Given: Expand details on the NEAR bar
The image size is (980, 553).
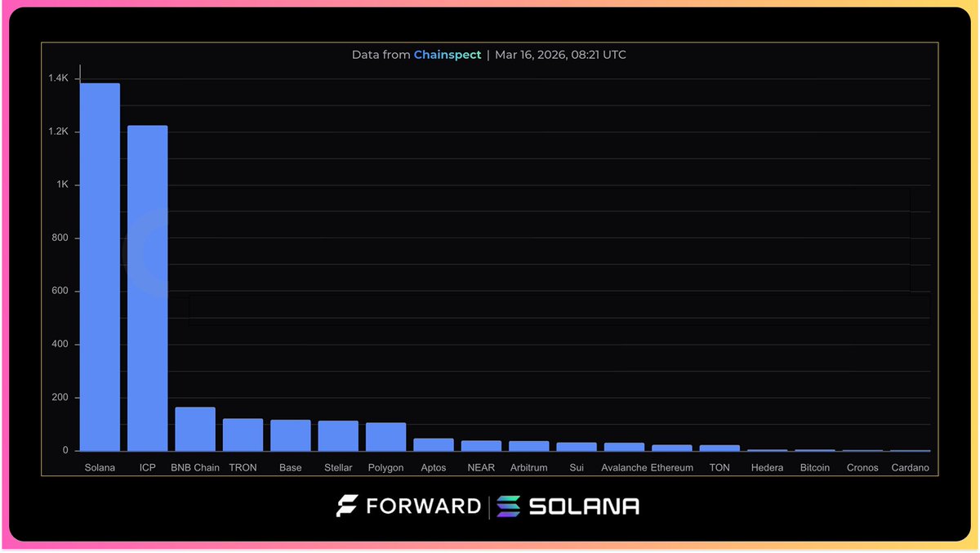Looking at the screenshot, I should point(481,446).
